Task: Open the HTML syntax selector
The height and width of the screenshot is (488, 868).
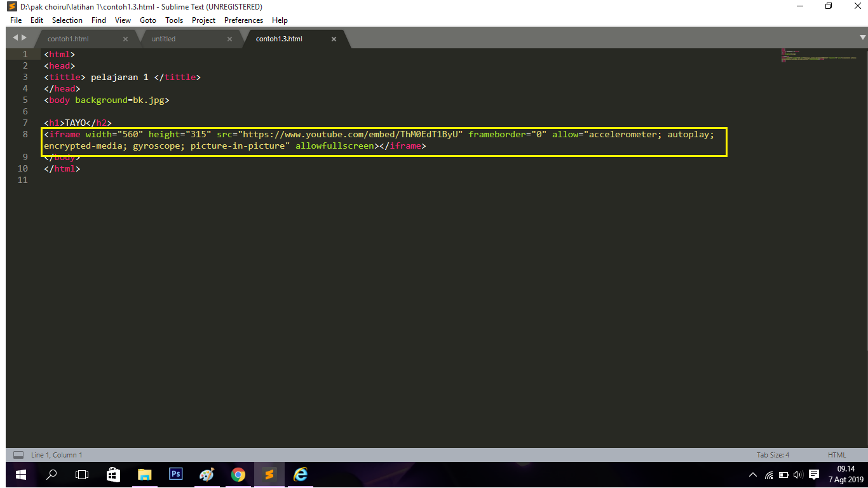Action: [837, 455]
